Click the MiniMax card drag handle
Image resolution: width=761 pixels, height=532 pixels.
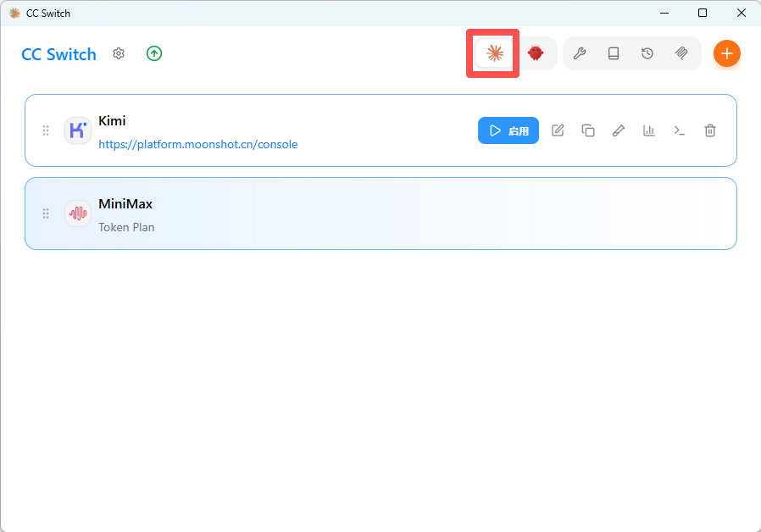coord(46,213)
